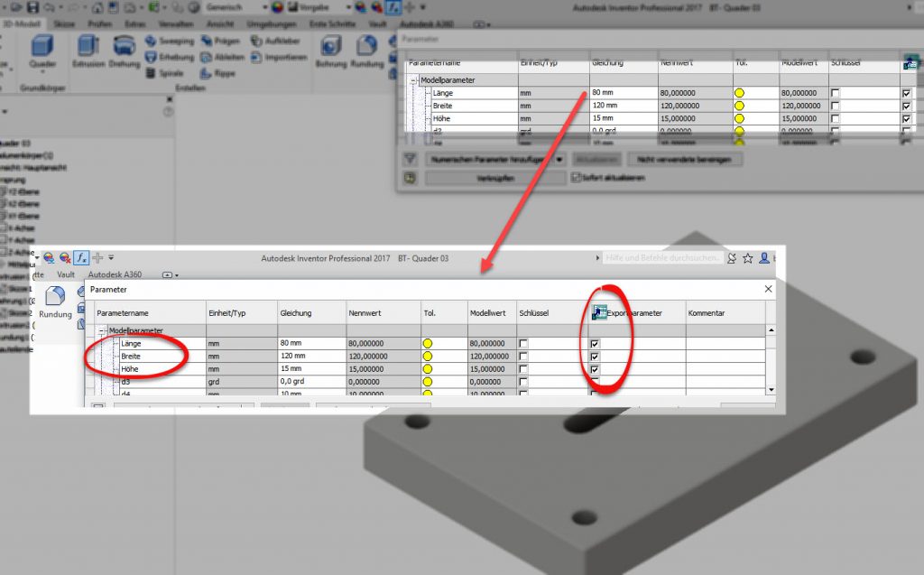Toggle Schlüssel checkbox for Breite in the blurred upper dialog
The image size is (924, 575).
pyautogui.click(x=835, y=107)
